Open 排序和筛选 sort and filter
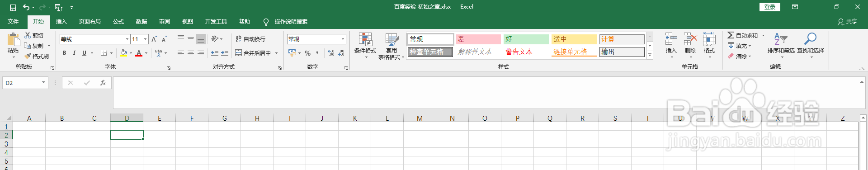This screenshot has height=170, width=868. (x=781, y=46)
